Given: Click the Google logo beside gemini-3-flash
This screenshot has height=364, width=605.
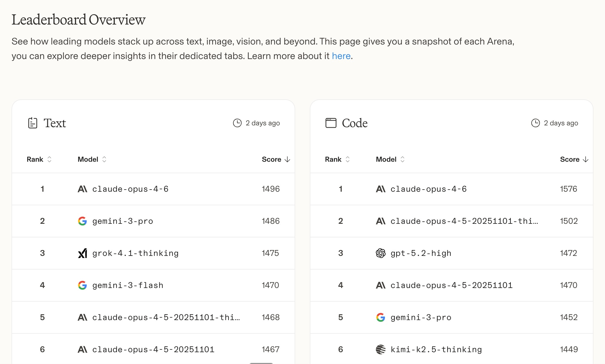Looking at the screenshot, I should point(82,285).
